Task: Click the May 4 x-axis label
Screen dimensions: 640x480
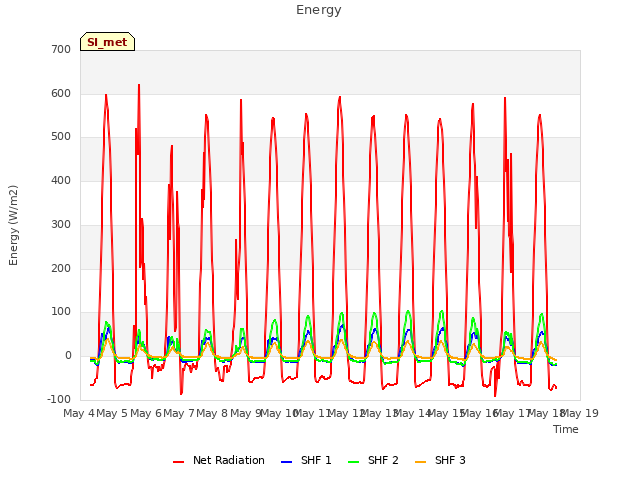Action: [x=79, y=413]
